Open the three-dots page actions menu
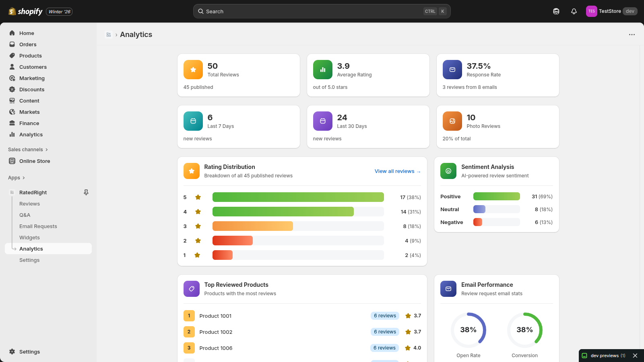Viewport: 644px width, 362px height. [632, 35]
